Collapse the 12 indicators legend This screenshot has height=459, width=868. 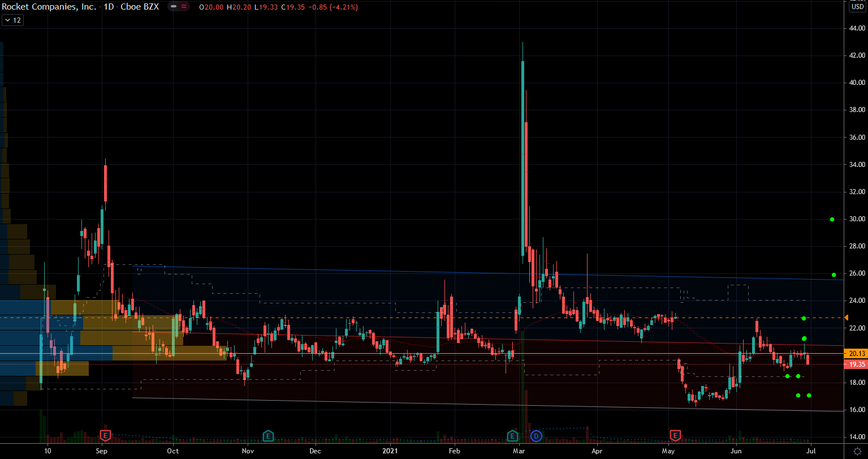pos(12,20)
